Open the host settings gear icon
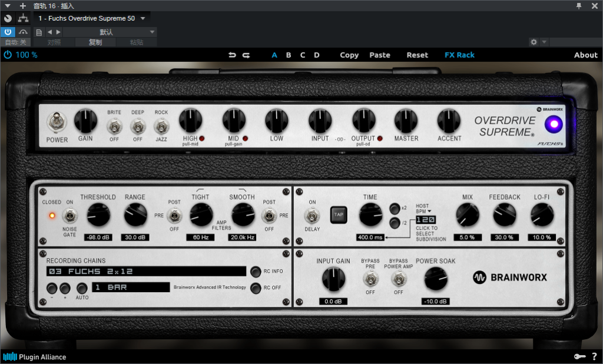This screenshot has width=603, height=364. tap(534, 42)
